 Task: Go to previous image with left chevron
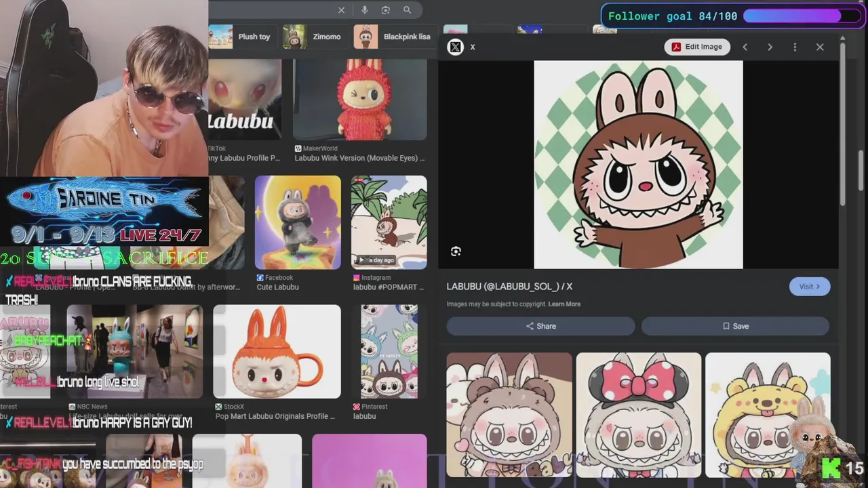745,47
